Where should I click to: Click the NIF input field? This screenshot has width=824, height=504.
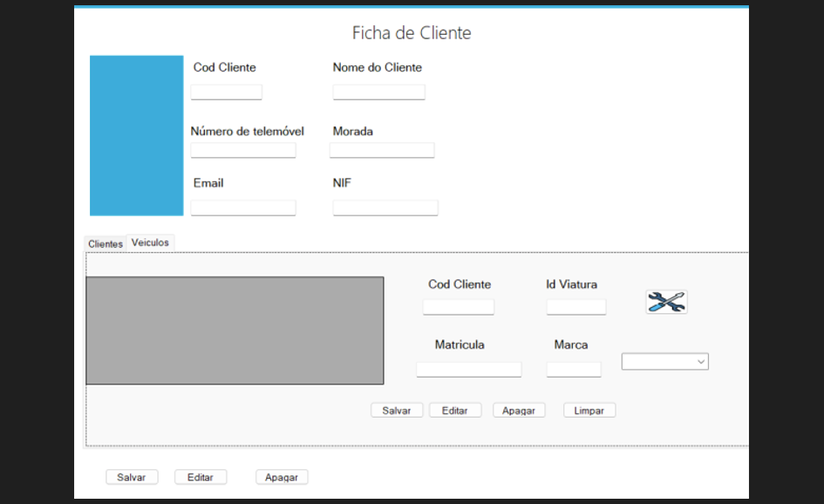point(385,207)
